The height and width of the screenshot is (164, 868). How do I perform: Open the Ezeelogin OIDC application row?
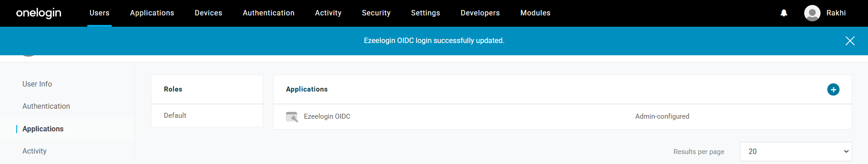[562, 116]
